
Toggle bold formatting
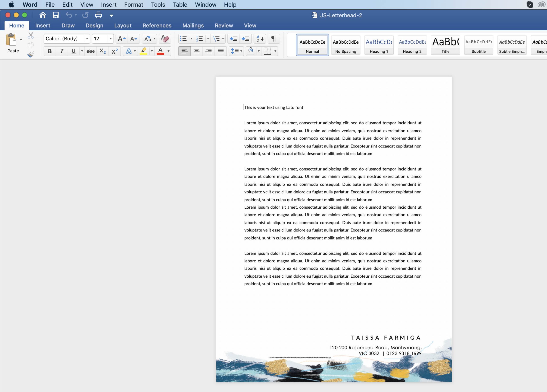pos(50,51)
